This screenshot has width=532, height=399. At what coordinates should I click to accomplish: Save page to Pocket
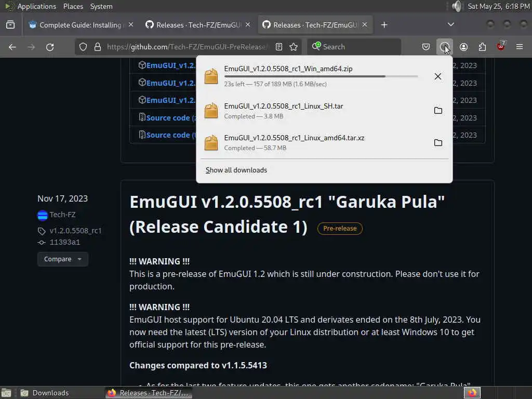pos(426,47)
